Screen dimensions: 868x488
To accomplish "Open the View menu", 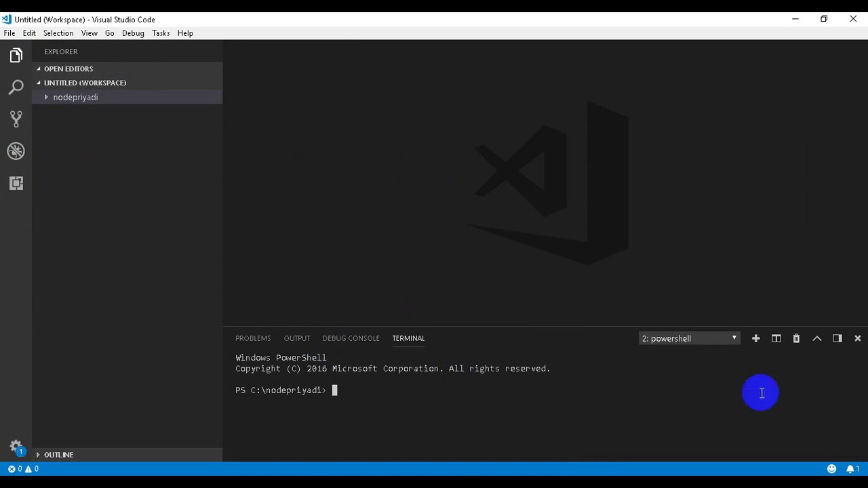I will tap(90, 33).
